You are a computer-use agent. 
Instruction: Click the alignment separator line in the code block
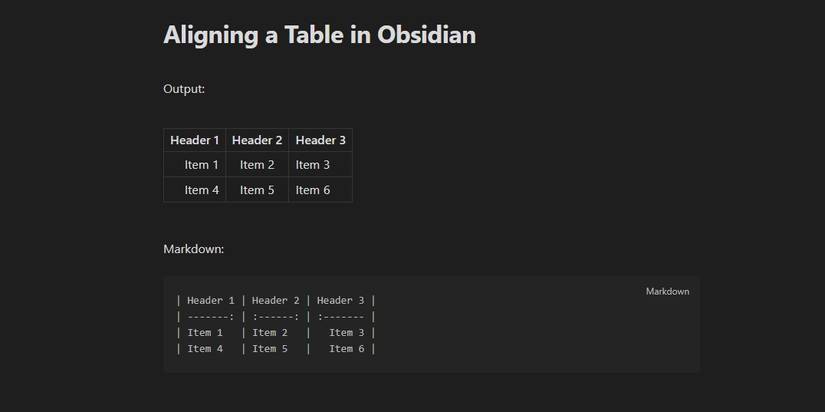275,316
